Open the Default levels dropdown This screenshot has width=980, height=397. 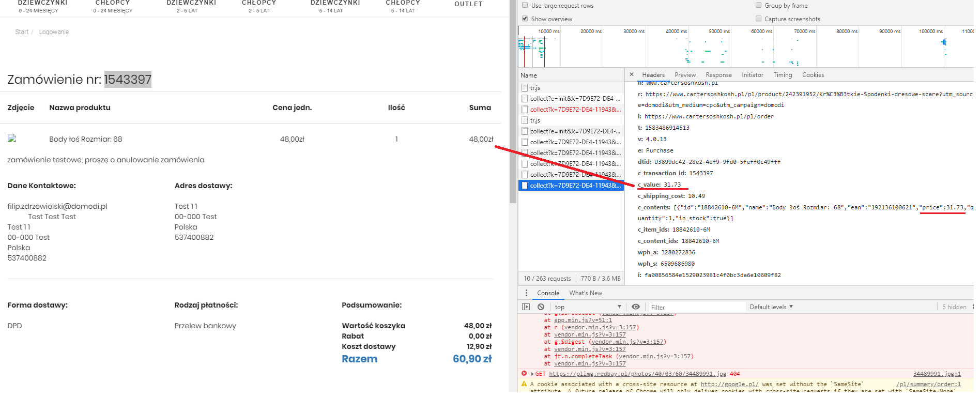tap(771, 307)
